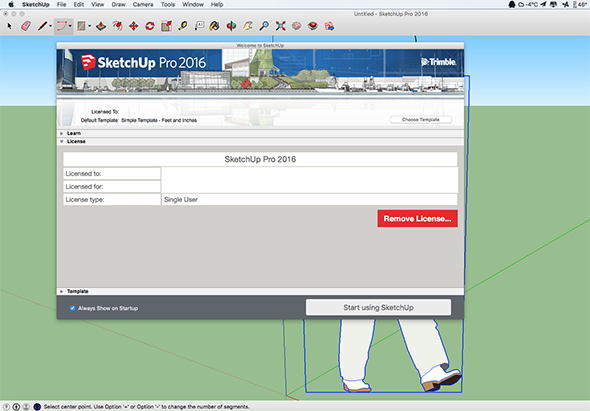Viewport: 590px width, 411px height.
Task: Select the Text label tool
Action: coord(199,26)
